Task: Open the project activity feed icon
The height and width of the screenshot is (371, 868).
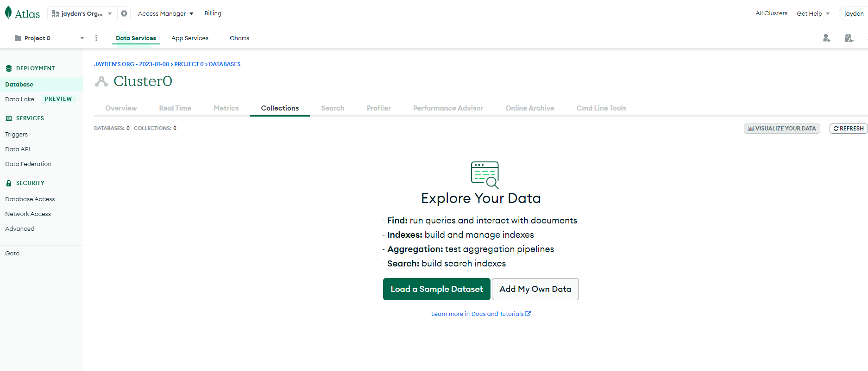Action: point(849,38)
